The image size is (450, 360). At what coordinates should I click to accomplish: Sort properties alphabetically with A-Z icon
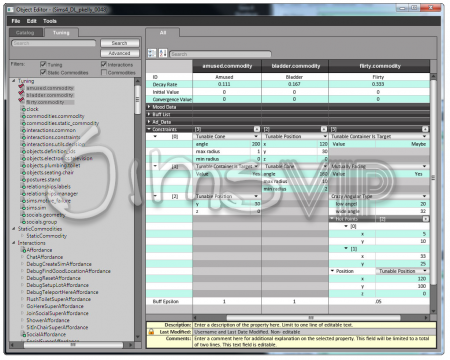pyautogui.click(x=163, y=53)
